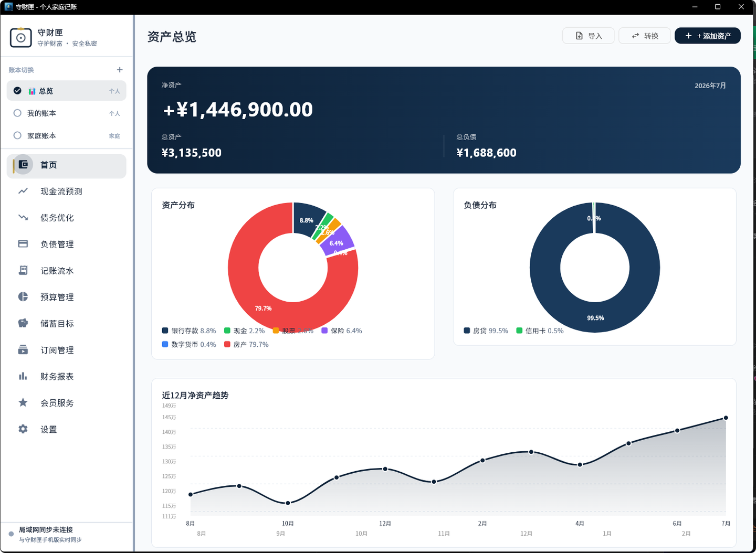Click the file icon on 导入 button
The height and width of the screenshot is (553, 756).
(579, 36)
